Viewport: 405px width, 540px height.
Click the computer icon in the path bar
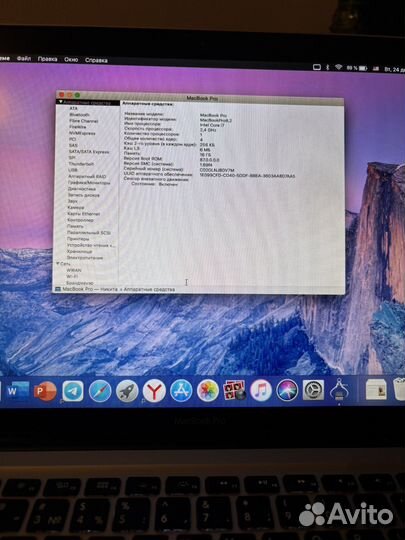coord(58,289)
